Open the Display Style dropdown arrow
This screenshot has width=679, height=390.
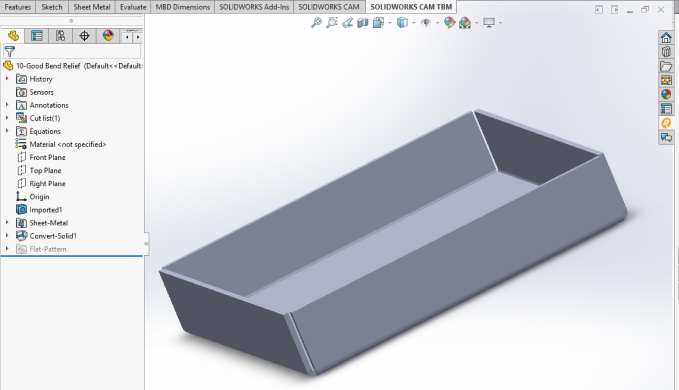(414, 23)
